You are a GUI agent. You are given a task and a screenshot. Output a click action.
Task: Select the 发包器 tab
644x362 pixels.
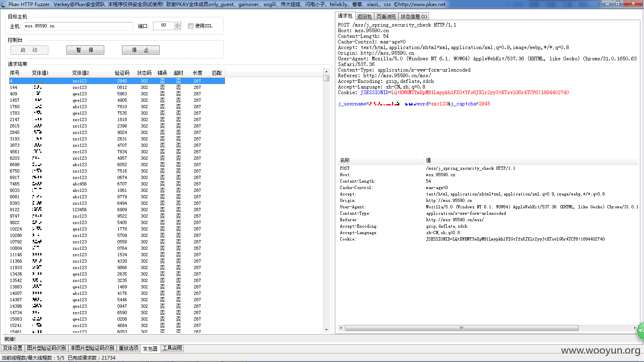[151, 349]
